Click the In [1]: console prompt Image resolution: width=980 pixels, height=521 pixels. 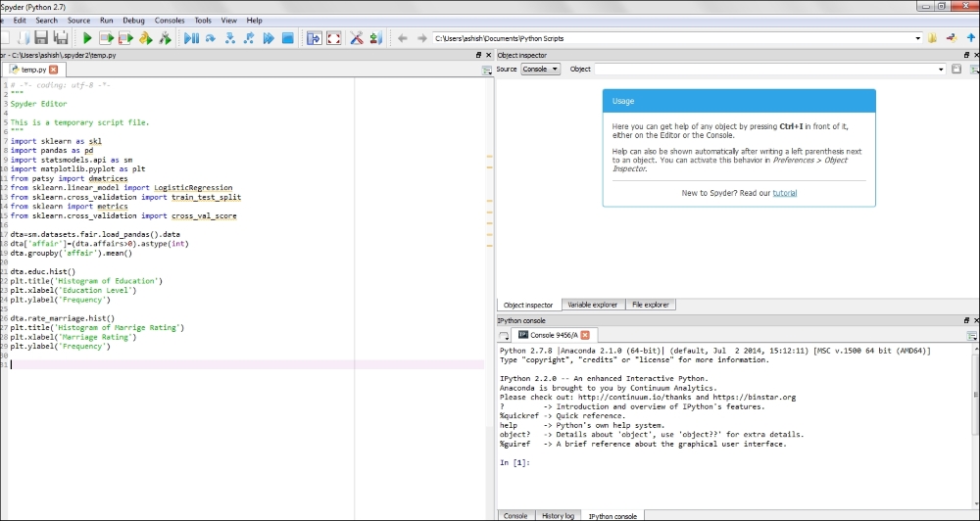point(515,463)
